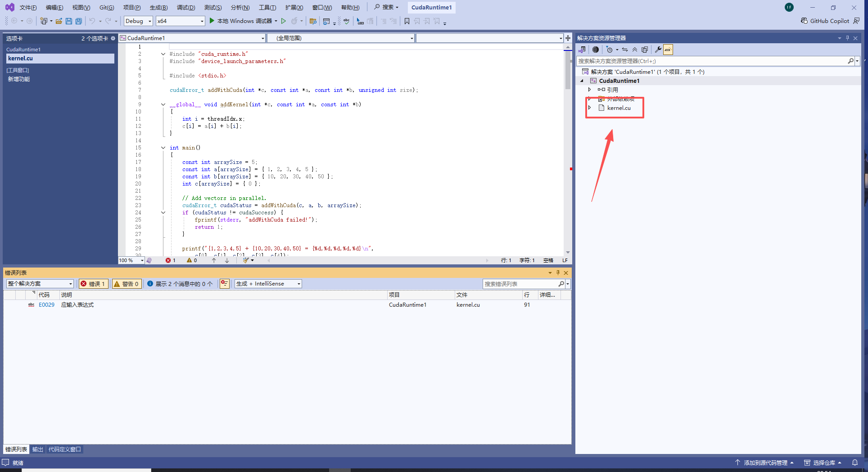
Task: Click the E0029 error code link
Action: [x=46, y=304]
